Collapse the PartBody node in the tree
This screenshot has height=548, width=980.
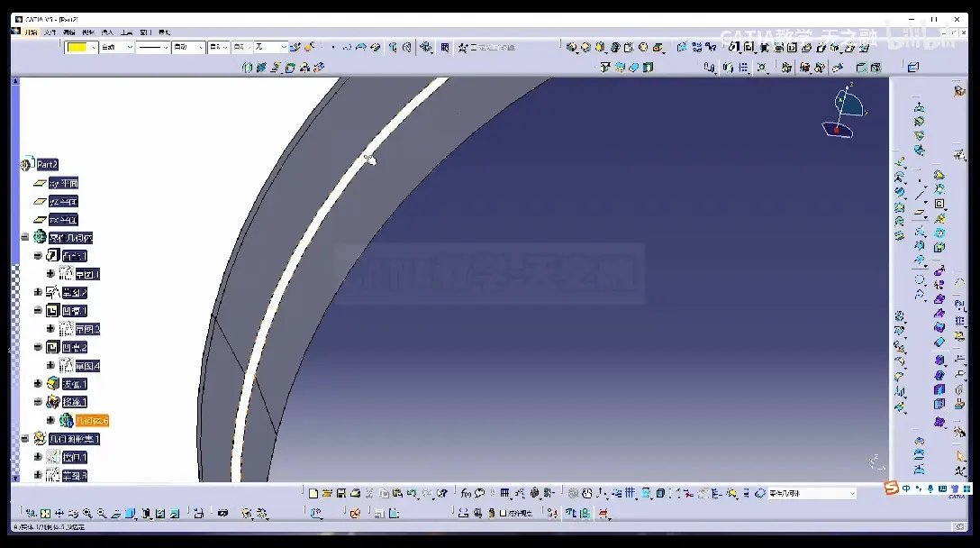(24, 237)
